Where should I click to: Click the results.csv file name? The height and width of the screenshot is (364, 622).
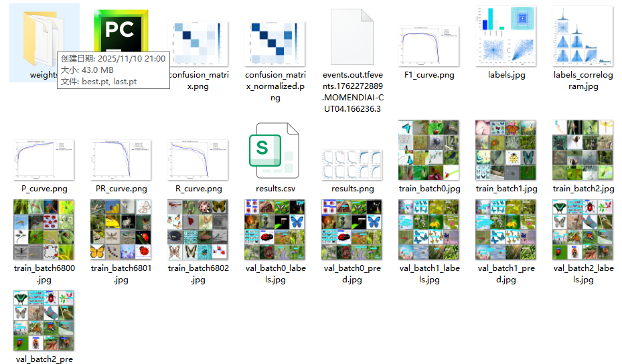pyautogui.click(x=275, y=189)
